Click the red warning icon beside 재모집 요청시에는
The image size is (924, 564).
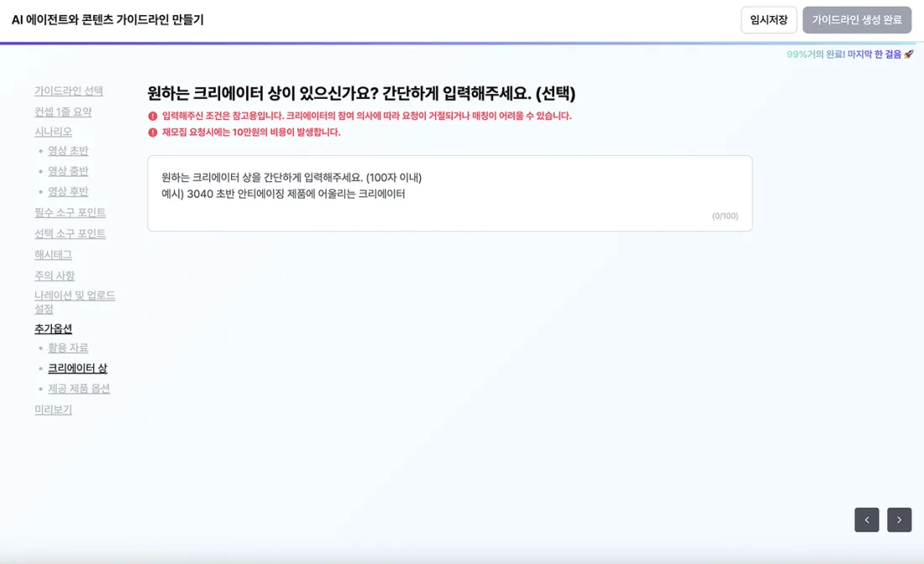(153, 133)
